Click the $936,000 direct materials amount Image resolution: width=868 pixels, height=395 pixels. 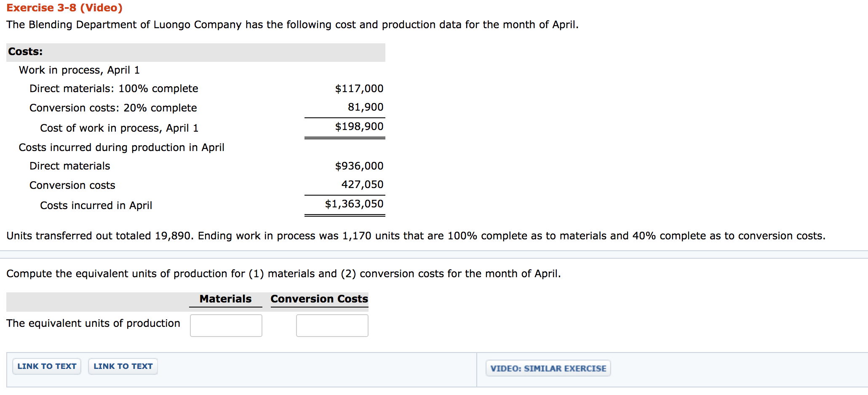(x=359, y=166)
